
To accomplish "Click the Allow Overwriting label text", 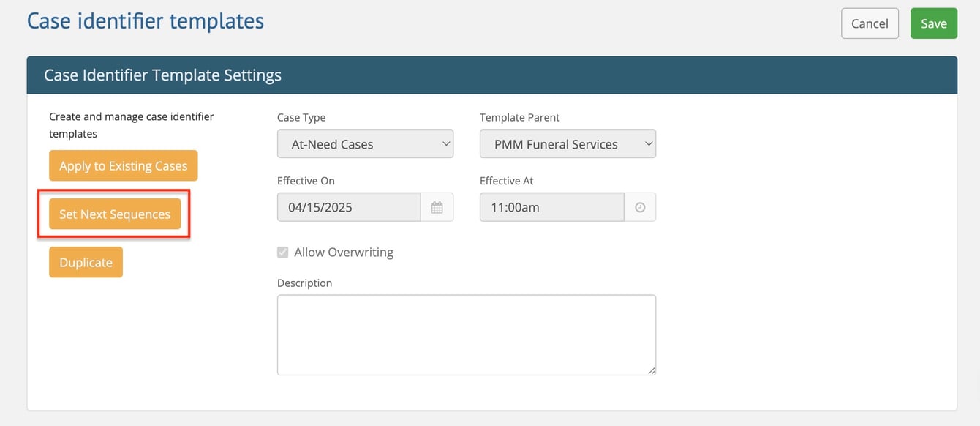I will tap(344, 253).
